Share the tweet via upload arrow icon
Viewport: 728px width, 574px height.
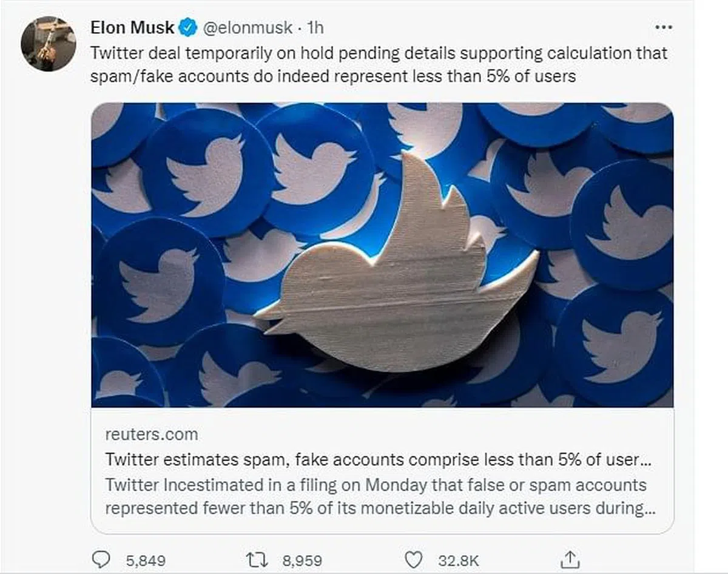(x=570, y=559)
